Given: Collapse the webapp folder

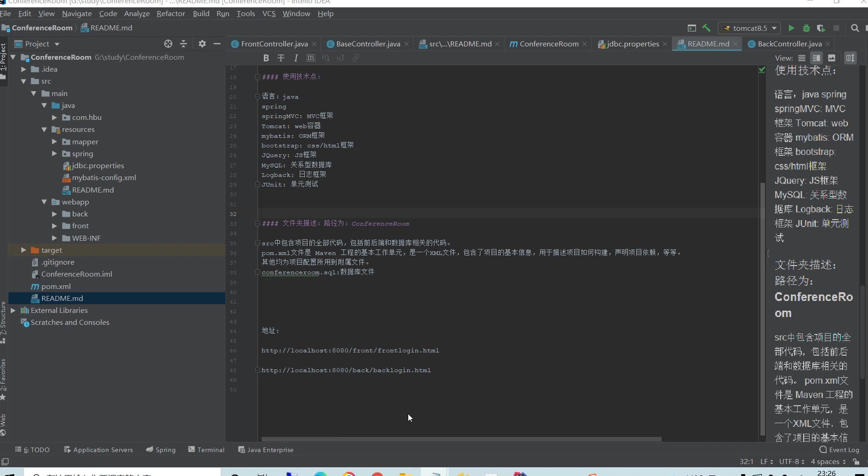Looking at the screenshot, I should pos(44,202).
